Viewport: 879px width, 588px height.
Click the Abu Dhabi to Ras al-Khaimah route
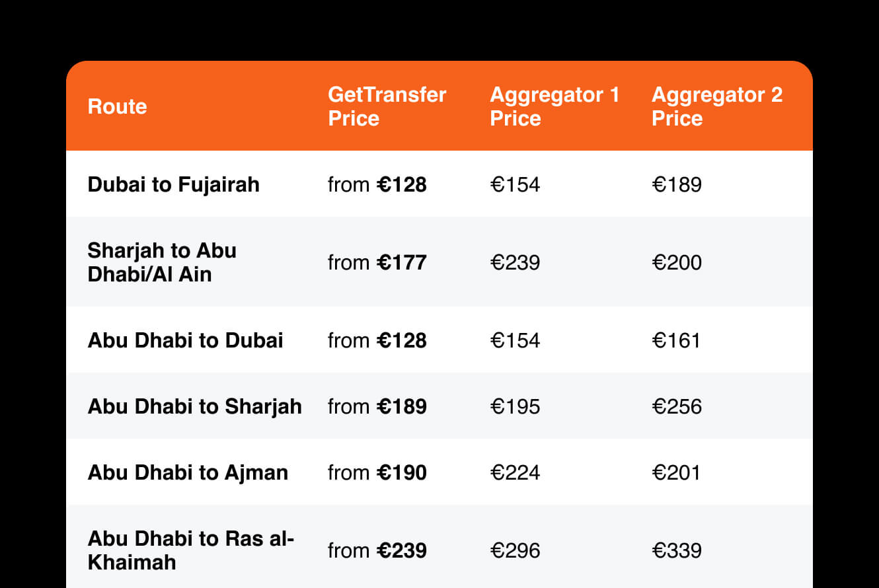[x=190, y=550]
